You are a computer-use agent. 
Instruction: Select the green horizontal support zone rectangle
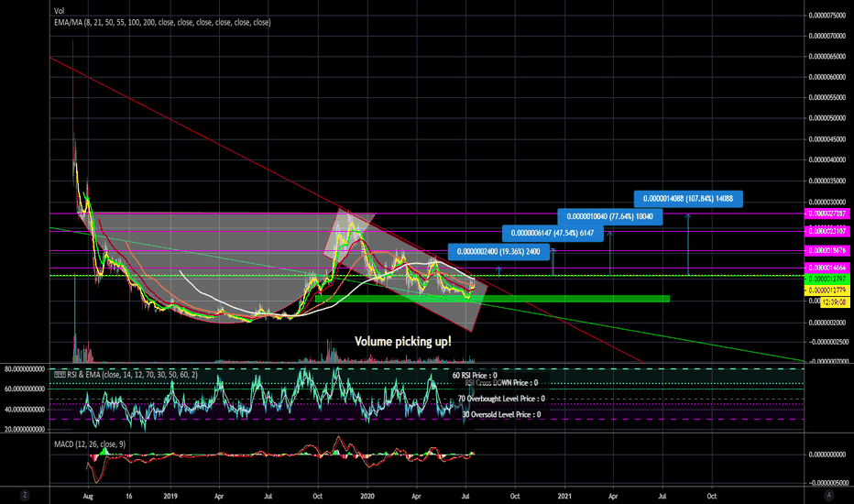[492, 299]
